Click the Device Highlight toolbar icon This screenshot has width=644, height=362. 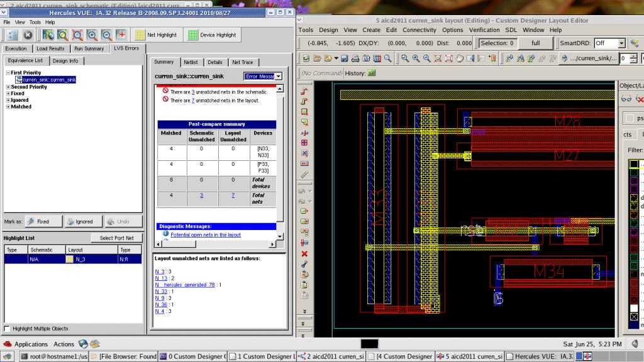click(193, 35)
